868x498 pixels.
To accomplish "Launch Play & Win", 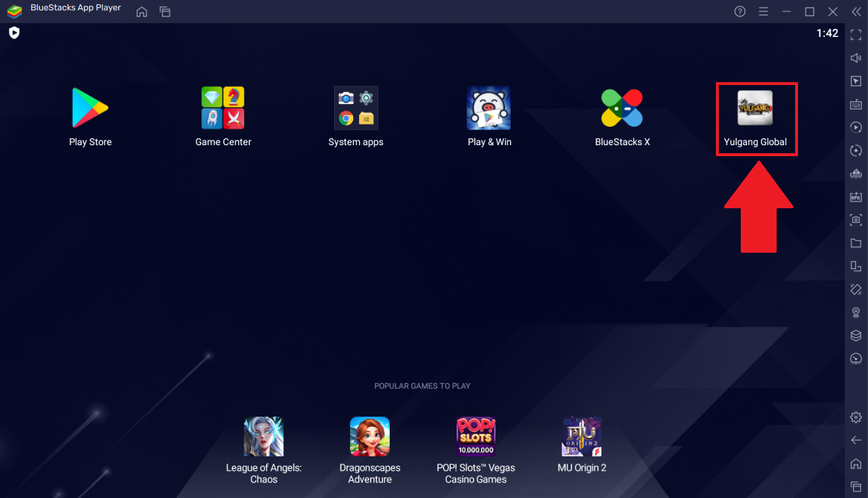I will 489,108.
